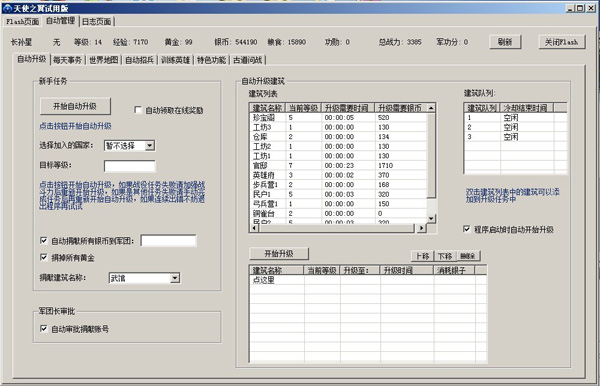Image resolution: width=600 pixels, height=386 pixels.
Task: Select build queue row 1
Action: coord(515,117)
